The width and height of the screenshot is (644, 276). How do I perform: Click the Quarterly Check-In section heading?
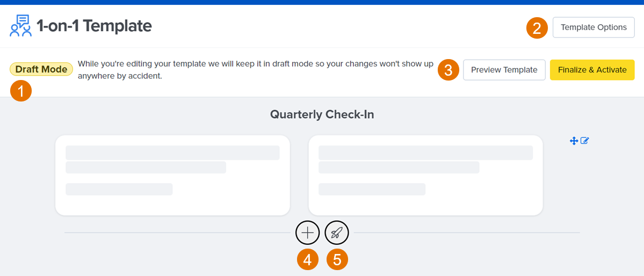pos(322,114)
